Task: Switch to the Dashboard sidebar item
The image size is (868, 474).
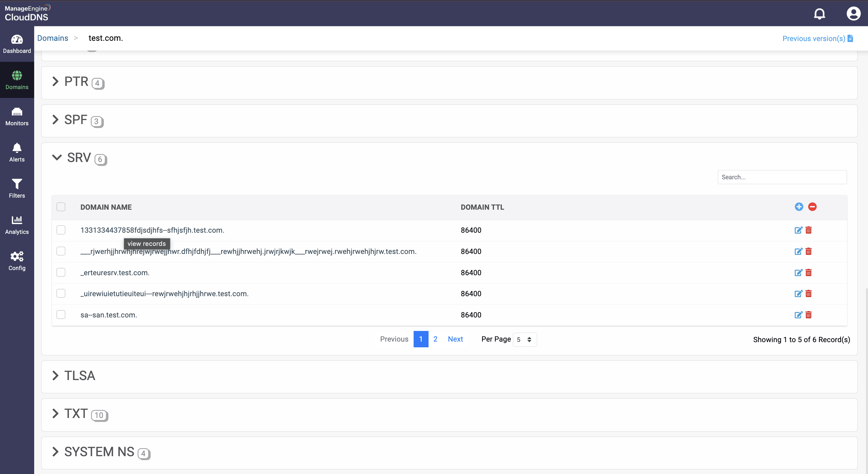Action: click(17, 44)
